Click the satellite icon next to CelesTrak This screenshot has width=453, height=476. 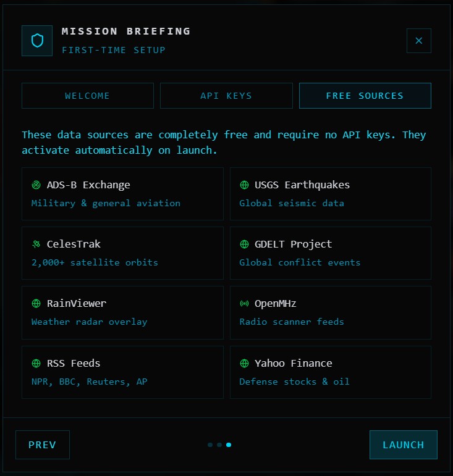pos(36,244)
